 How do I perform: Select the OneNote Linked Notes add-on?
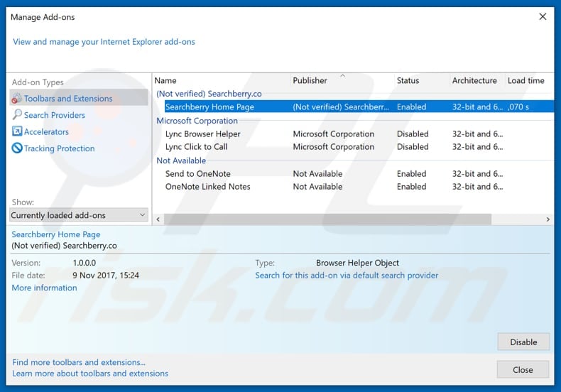[x=207, y=187]
